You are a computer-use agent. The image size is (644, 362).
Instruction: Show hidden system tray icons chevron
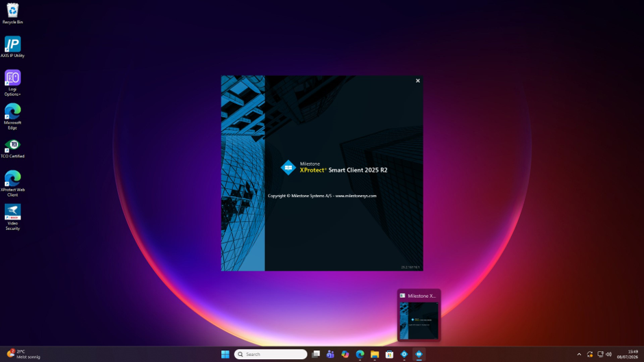pos(579,354)
